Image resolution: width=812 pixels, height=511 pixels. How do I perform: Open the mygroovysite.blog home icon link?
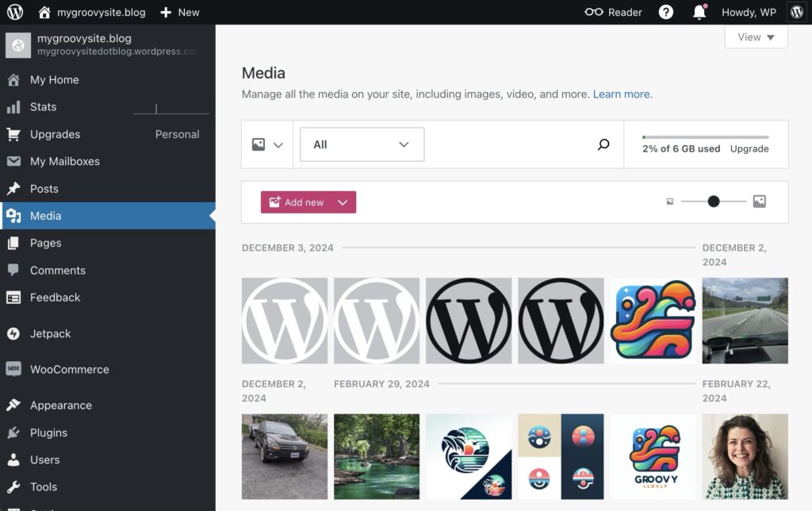tap(44, 12)
